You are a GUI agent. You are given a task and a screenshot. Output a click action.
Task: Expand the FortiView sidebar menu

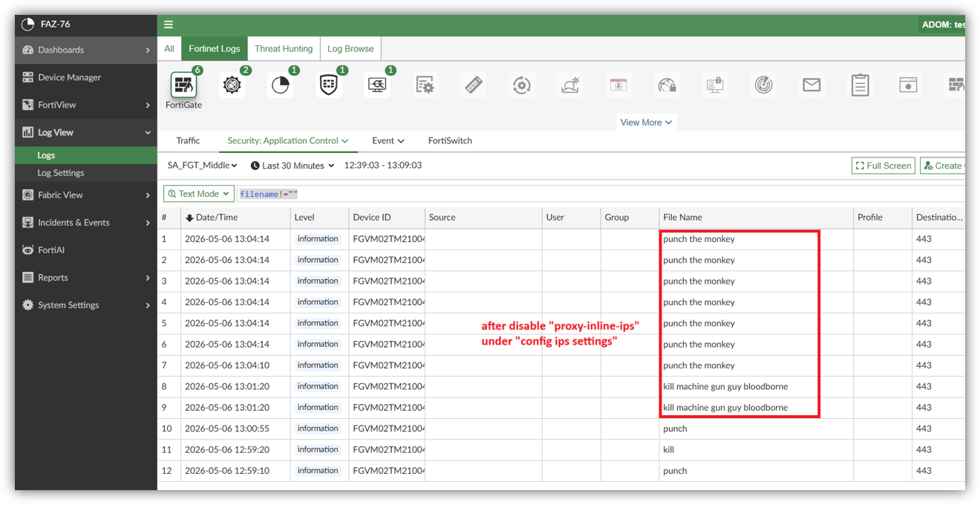coord(86,105)
